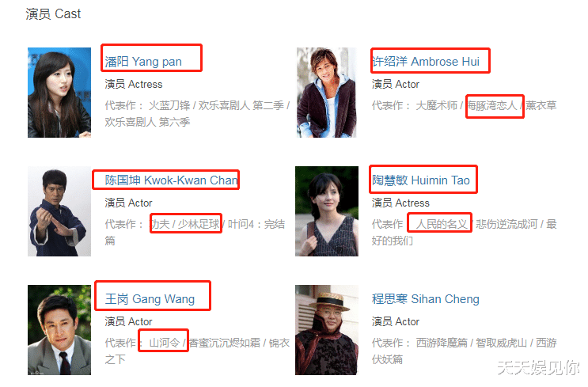
Task: Select the work title 火蓝刀锋
Action: (169, 106)
